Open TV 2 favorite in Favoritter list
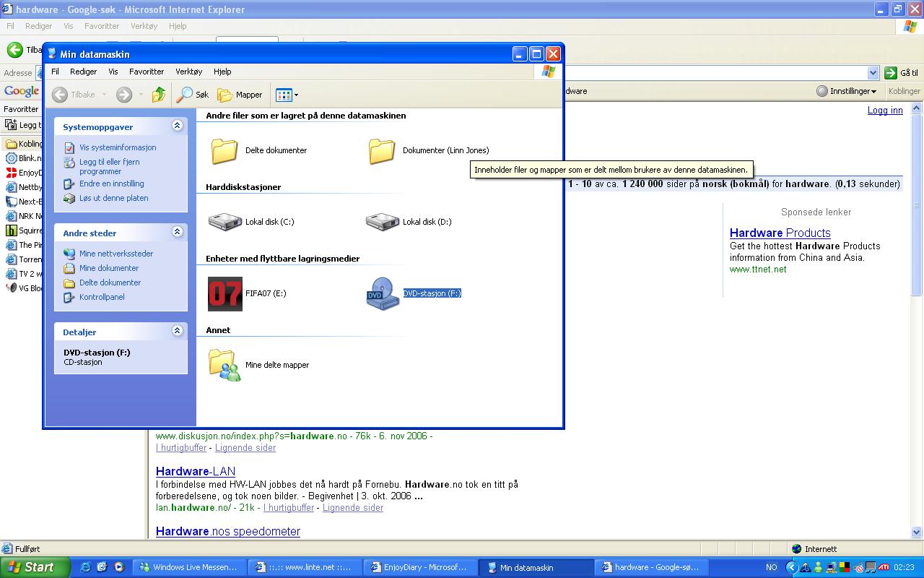 (x=25, y=274)
